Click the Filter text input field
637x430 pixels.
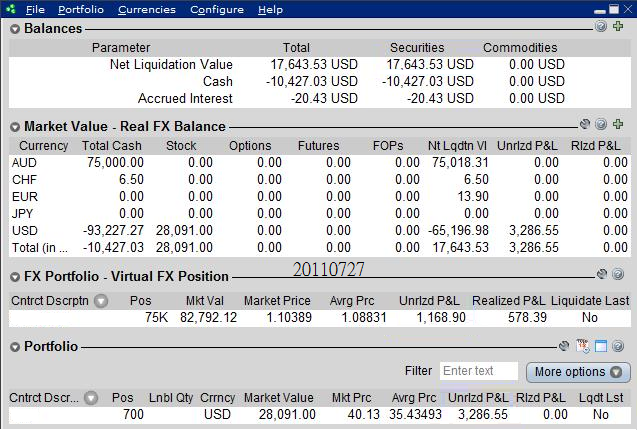[479, 371]
